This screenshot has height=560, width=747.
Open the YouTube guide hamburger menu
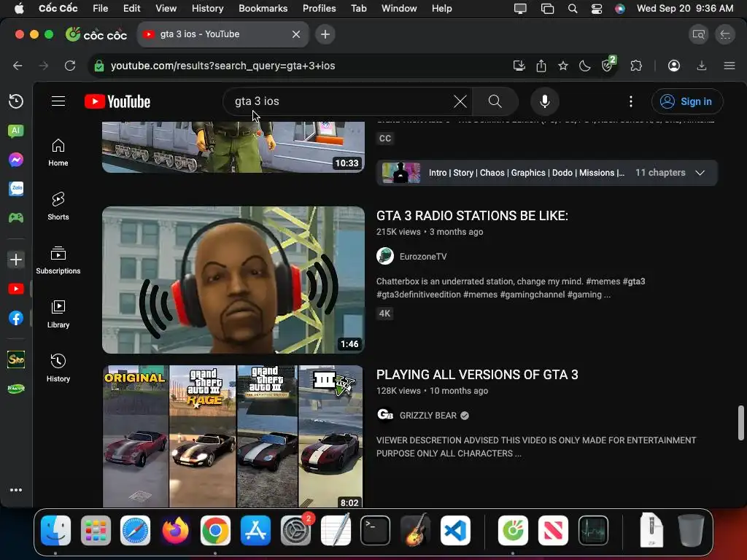(58, 101)
